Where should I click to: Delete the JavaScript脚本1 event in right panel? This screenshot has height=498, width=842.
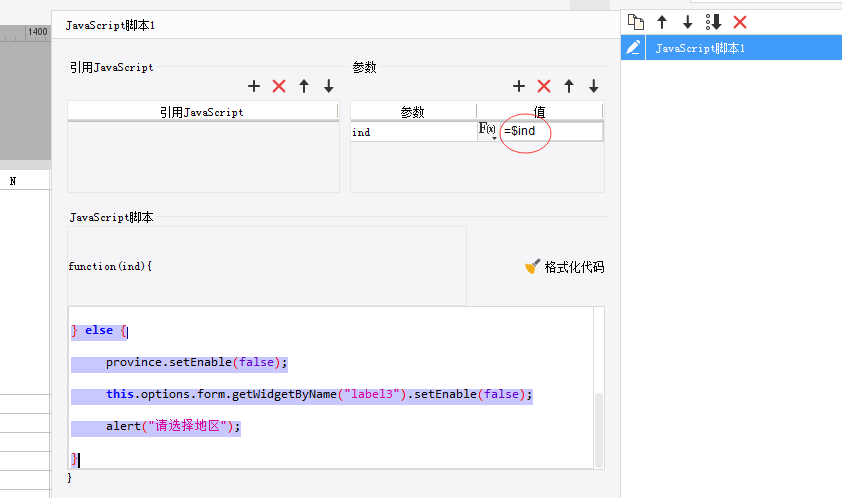click(x=740, y=22)
